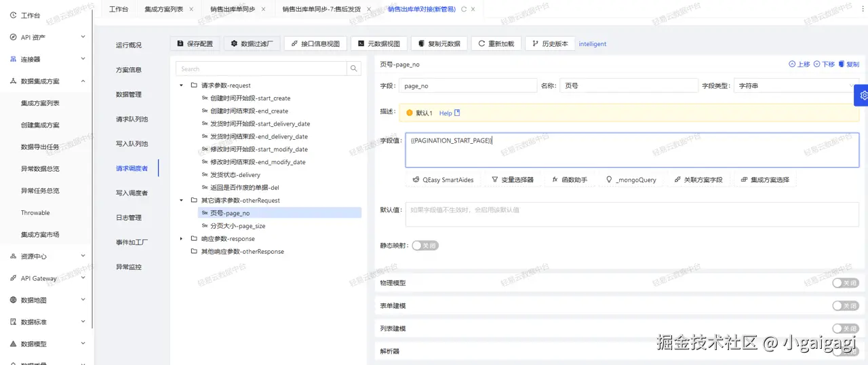Click the 复制 copy link at top right
This screenshot has width=868, height=365.
coord(848,64)
